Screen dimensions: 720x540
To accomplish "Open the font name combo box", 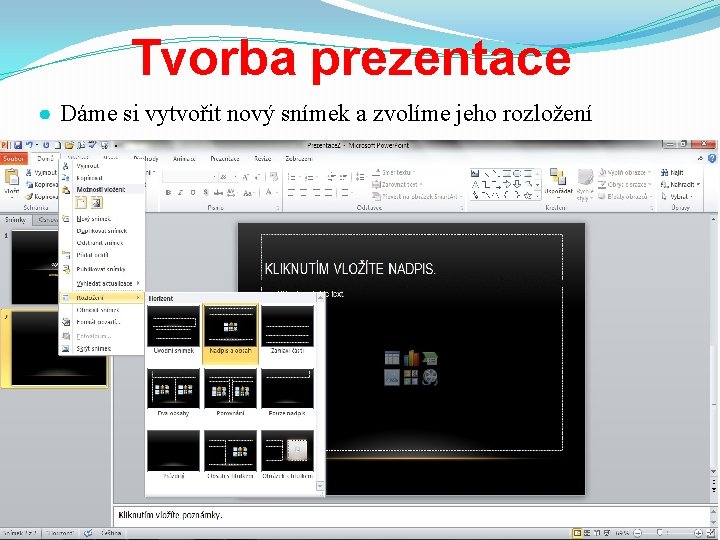I will click(190, 177).
